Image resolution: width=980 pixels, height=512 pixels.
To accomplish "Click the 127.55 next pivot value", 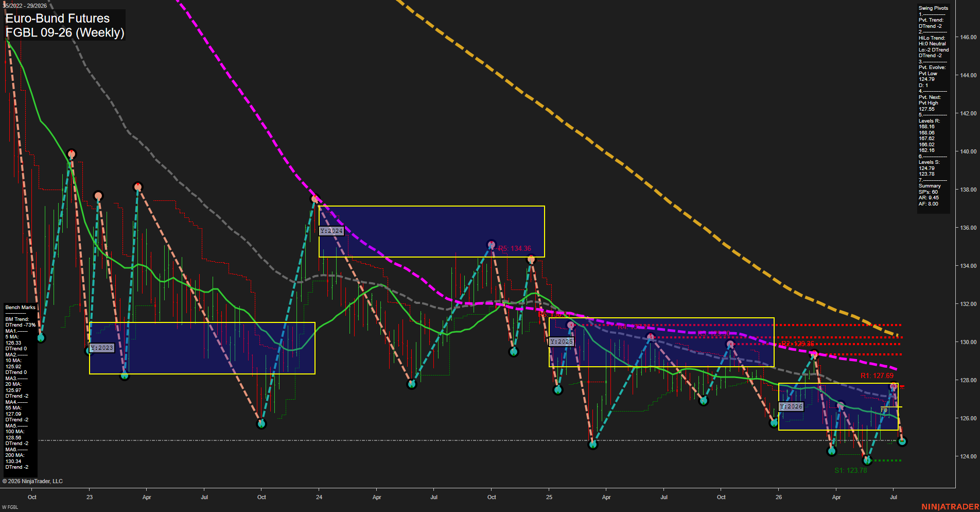I will pyautogui.click(x=926, y=109).
